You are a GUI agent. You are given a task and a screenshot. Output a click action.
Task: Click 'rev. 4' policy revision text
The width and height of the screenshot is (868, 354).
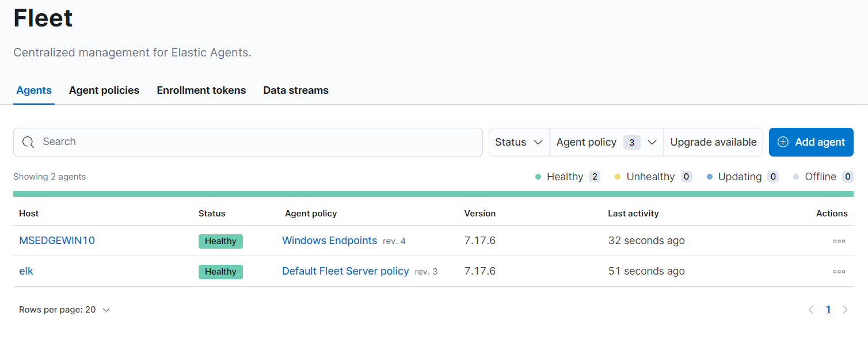(x=394, y=241)
